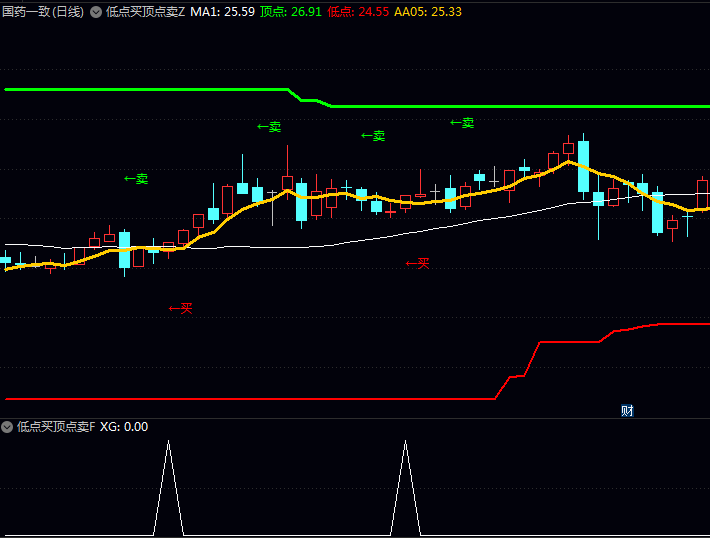Viewport: 710px width, 538px height.
Task: Click the 低点买顶点卖F sub-chart indicator name
Action: (56, 427)
